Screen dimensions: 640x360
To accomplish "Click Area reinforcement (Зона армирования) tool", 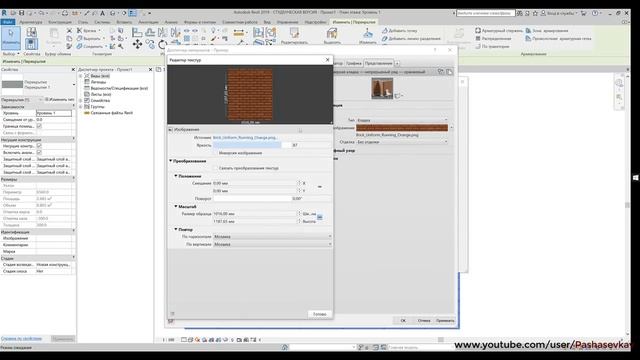I will click(x=547, y=31).
